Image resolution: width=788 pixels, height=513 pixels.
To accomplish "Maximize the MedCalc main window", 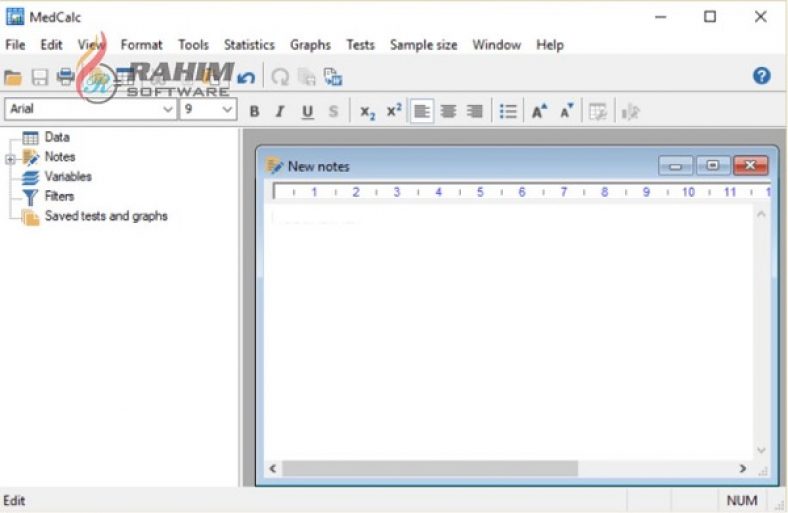I will click(x=710, y=17).
